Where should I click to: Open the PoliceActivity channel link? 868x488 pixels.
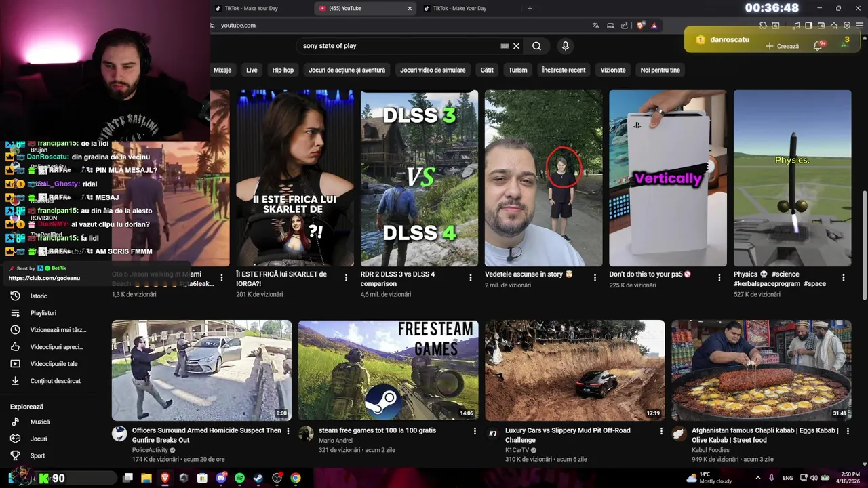point(150,450)
